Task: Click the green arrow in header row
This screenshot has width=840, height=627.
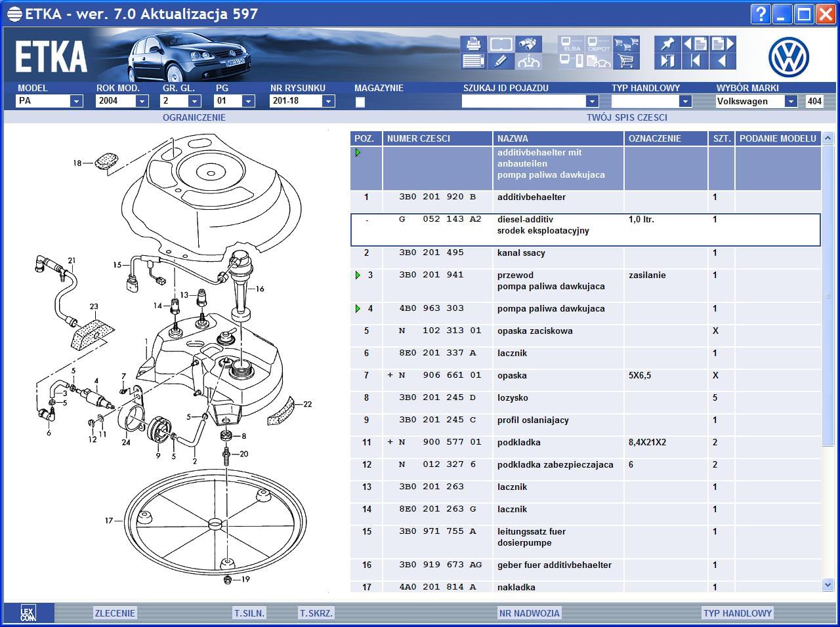Action: [358, 153]
